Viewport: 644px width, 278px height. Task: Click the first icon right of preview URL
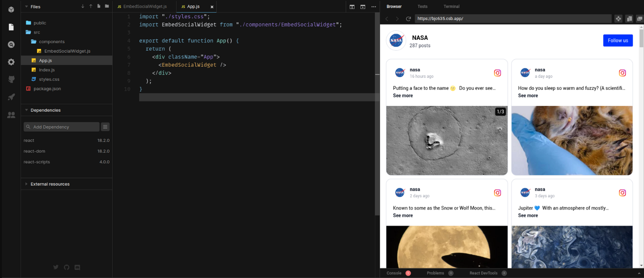(619, 19)
